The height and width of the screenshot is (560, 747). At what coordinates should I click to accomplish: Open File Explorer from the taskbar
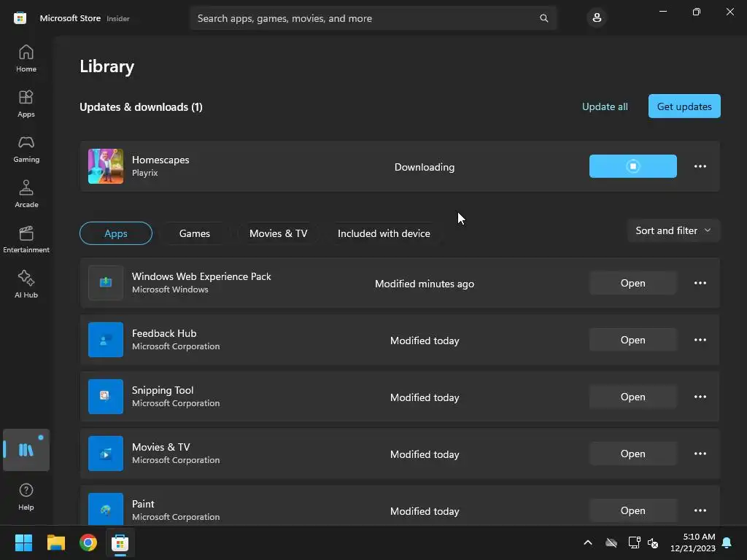(55, 542)
